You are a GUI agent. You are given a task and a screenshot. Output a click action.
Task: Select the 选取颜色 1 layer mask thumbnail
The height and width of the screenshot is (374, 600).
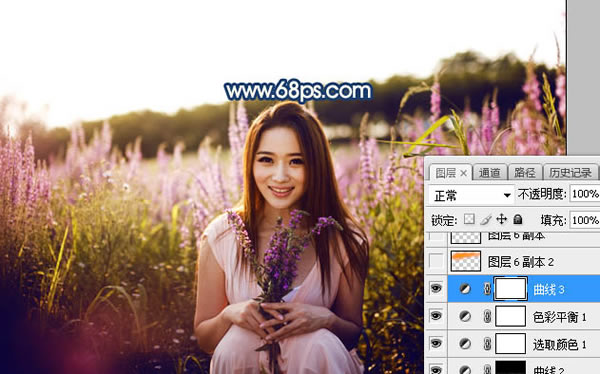(x=510, y=343)
